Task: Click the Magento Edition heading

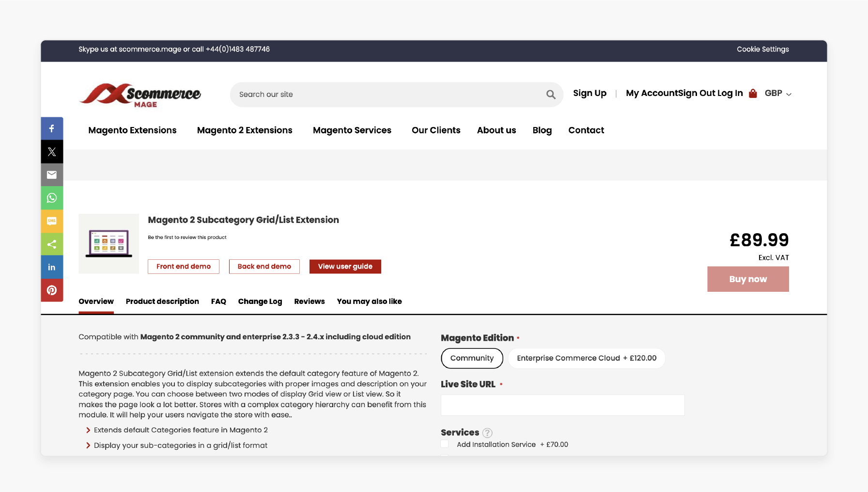Action: 477,338
